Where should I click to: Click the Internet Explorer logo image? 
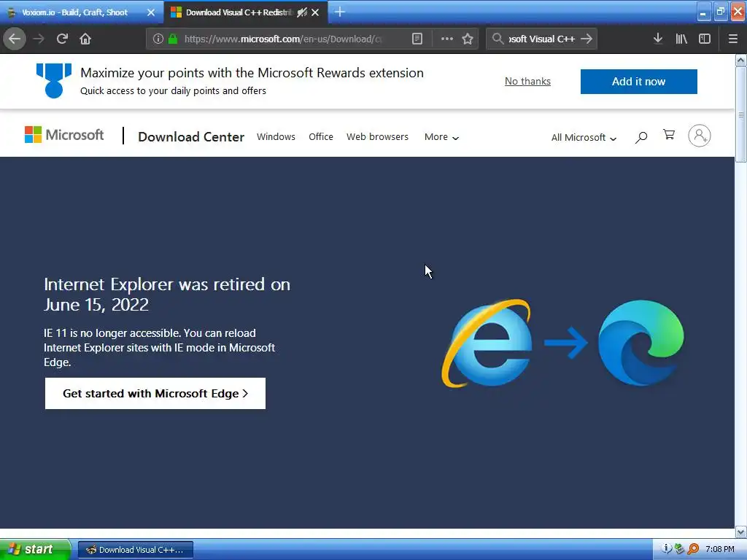(x=487, y=343)
